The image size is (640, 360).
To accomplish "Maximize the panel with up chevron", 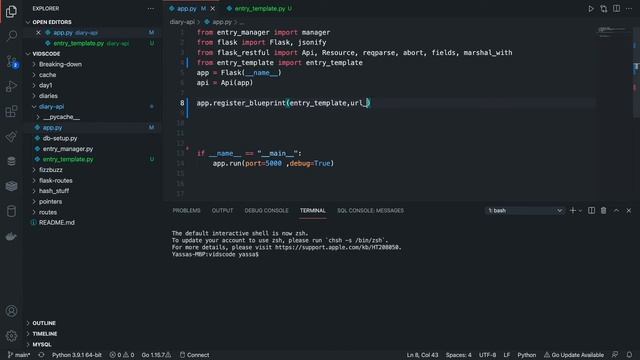I will pyautogui.click(x=616, y=211).
